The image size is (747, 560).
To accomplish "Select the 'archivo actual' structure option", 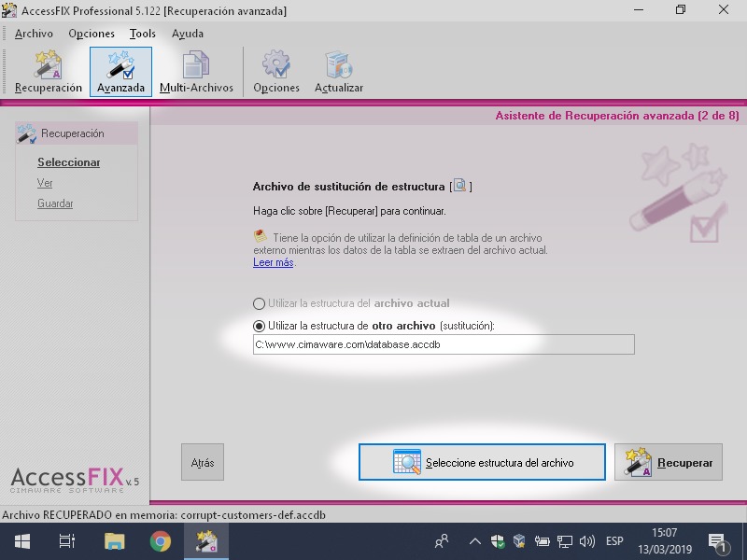I will 259,303.
